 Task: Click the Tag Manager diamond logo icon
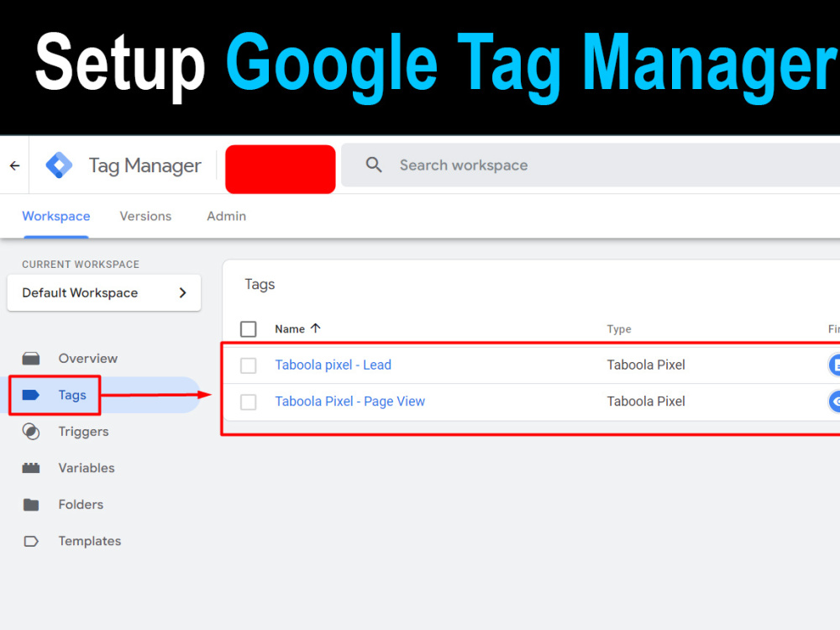[59, 165]
